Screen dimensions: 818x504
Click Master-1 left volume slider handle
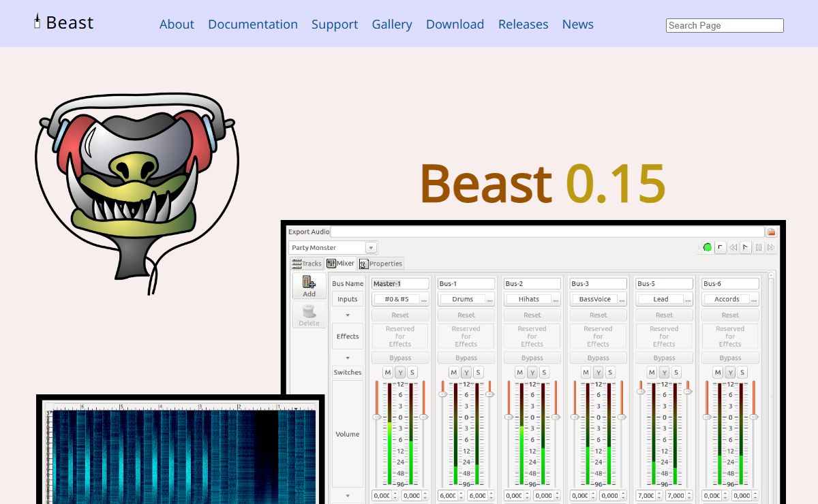376,417
